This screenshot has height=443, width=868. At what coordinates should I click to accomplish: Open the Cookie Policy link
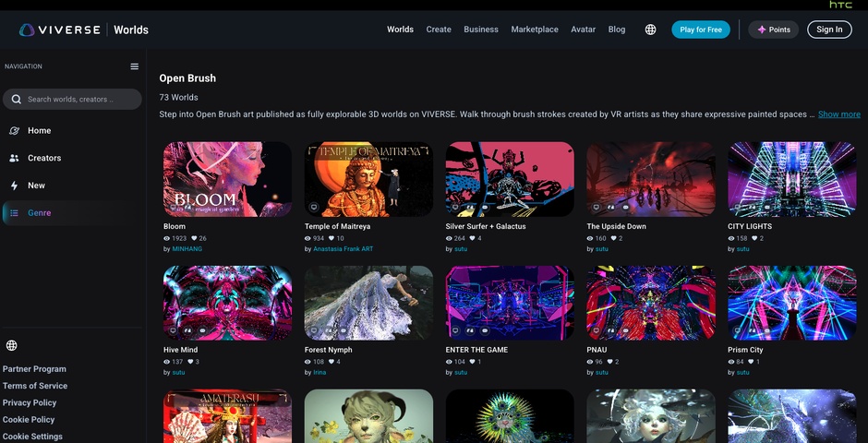coord(29,420)
